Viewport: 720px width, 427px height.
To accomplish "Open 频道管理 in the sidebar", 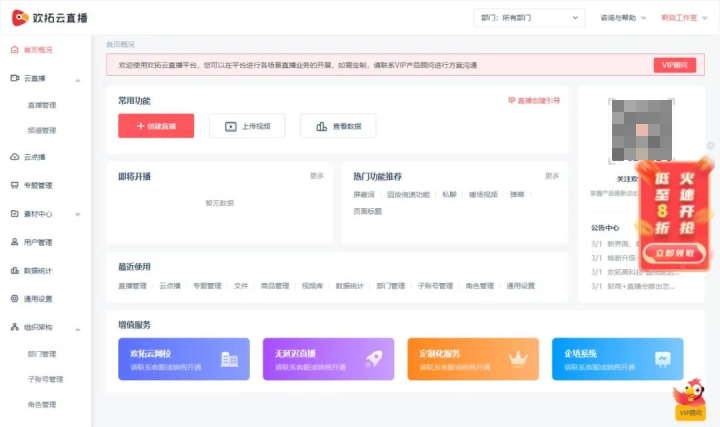I will click(42, 130).
